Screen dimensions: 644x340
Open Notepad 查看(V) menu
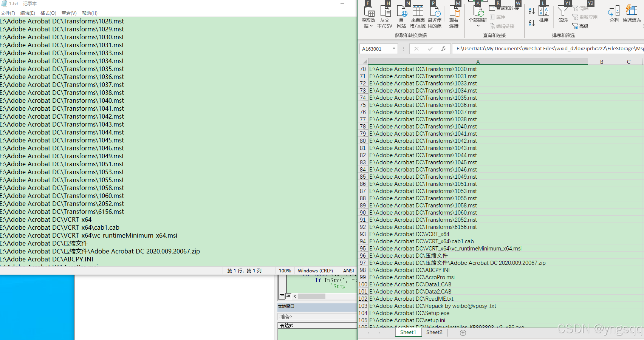click(69, 13)
